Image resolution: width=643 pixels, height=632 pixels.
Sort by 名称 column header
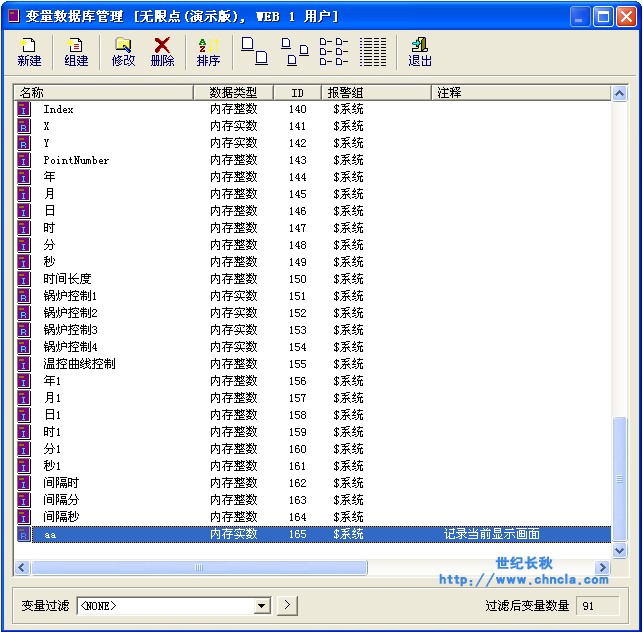[x=104, y=93]
